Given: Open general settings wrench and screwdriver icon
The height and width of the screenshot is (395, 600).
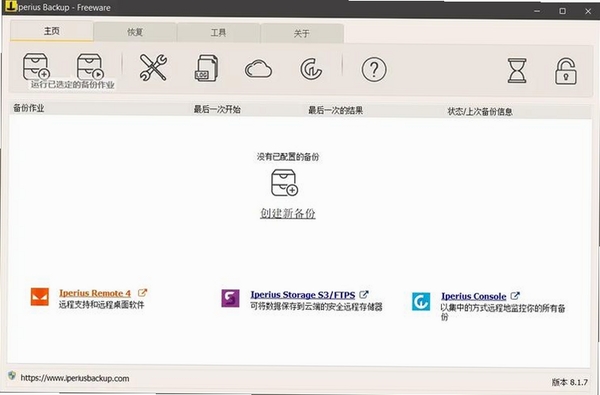Looking at the screenshot, I should (153, 67).
